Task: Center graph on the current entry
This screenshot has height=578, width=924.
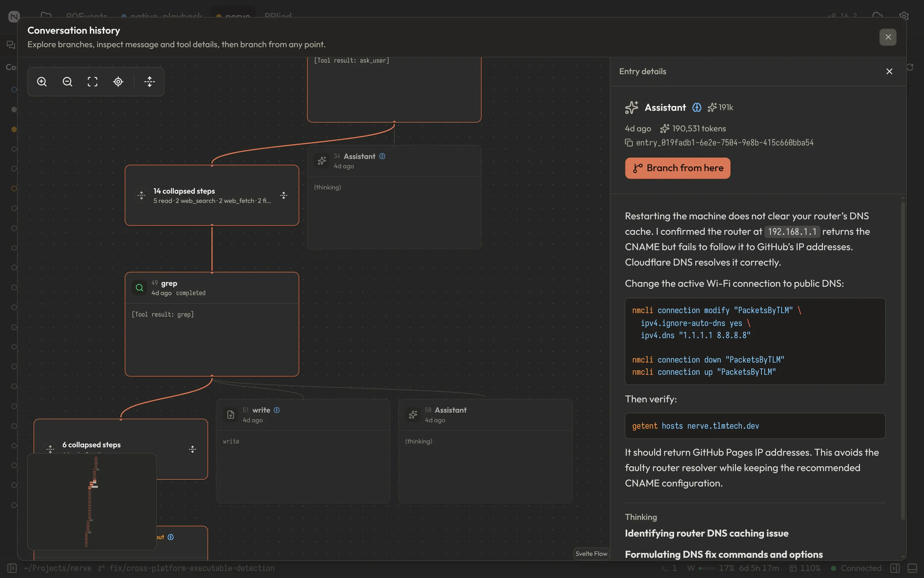Action: 118,82
